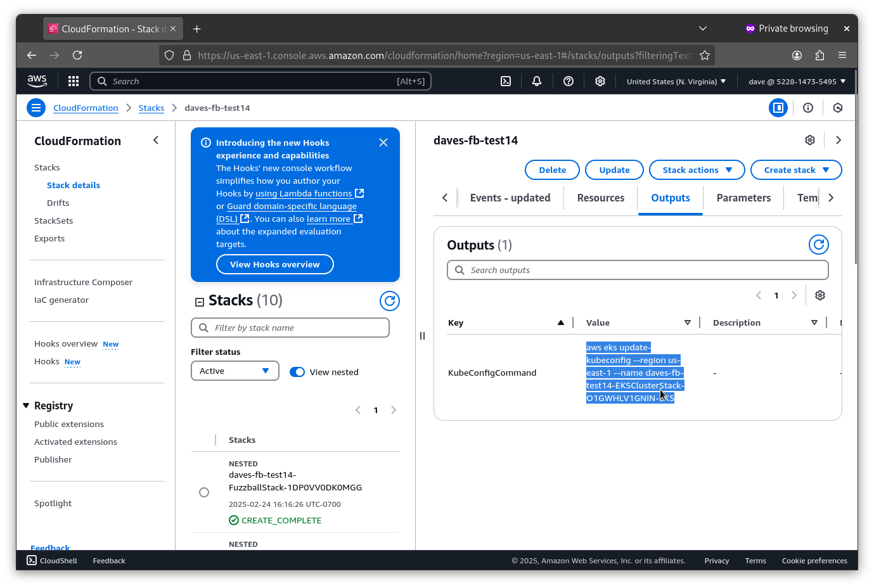The image size is (874, 588).
Task: Open the browser extensions puzzle icon
Action: (x=819, y=55)
